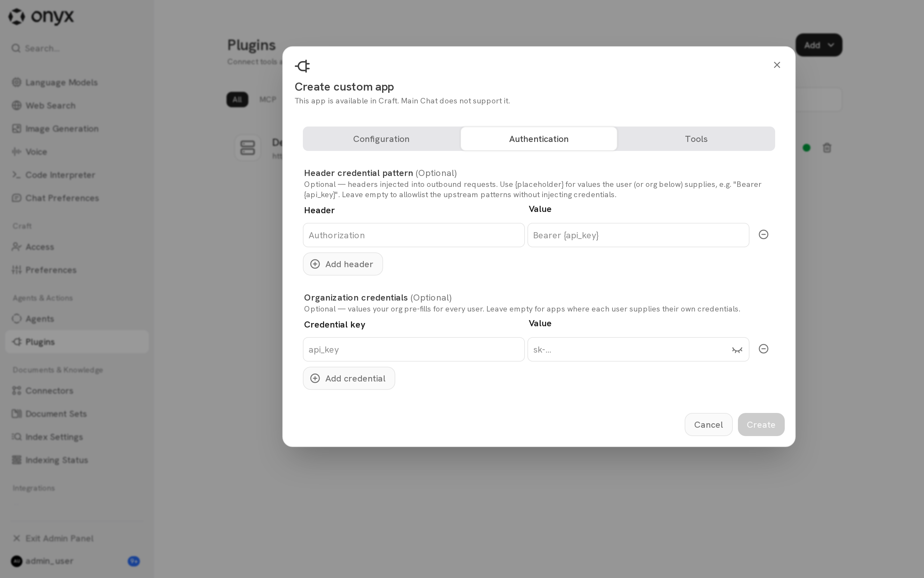The height and width of the screenshot is (578, 924).
Task: Open Connectors page
Action: (x=76, y=391)
